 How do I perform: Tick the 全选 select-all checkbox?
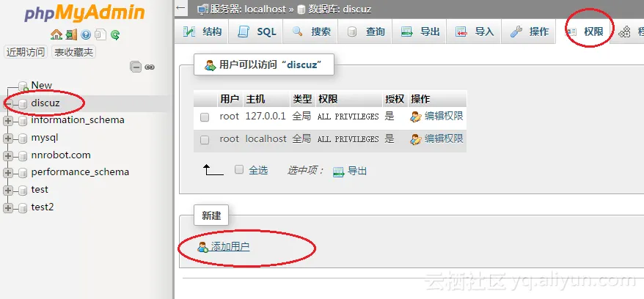point(239,169)
